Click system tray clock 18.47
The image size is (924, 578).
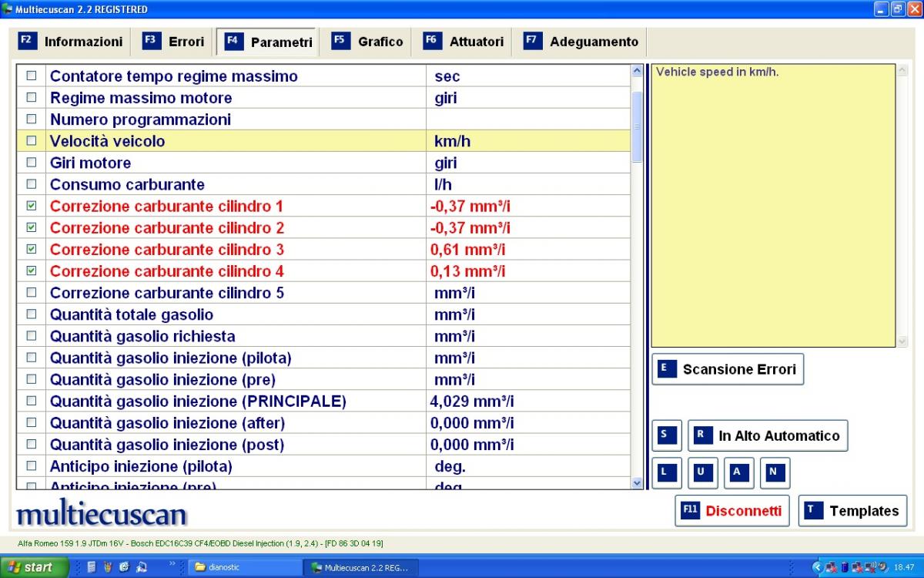903,567
